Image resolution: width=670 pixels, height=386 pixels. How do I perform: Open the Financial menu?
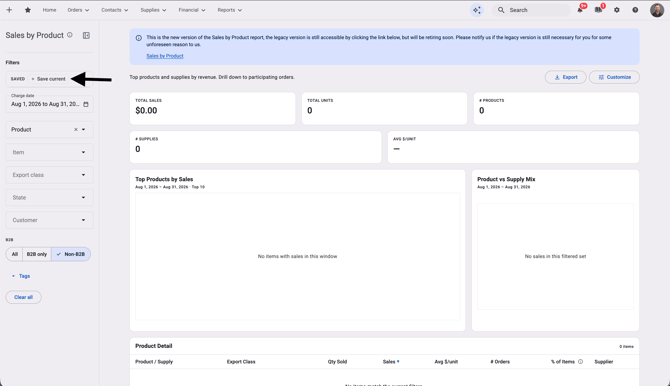point(192,10)
